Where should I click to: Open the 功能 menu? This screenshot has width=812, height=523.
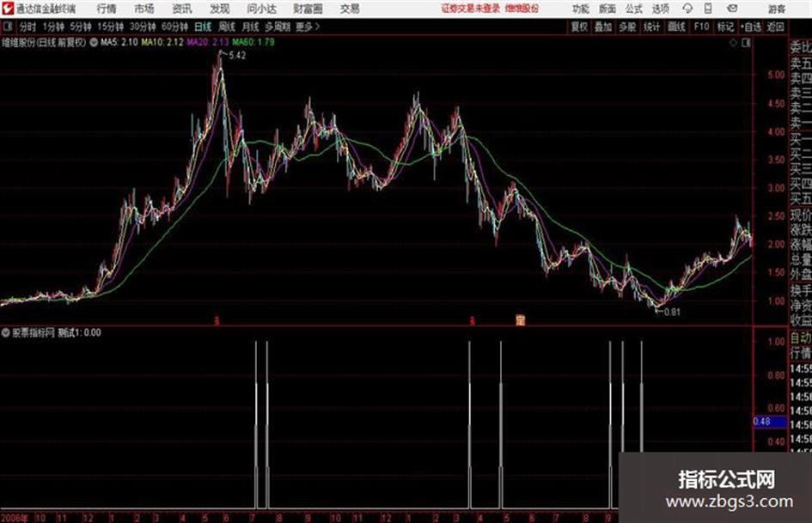(x=581, y=9)
